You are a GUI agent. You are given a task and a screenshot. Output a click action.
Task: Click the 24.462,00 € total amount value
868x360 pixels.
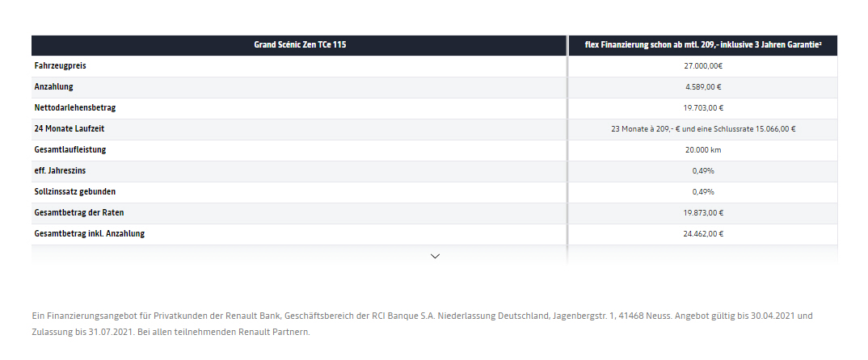(702, 234)
